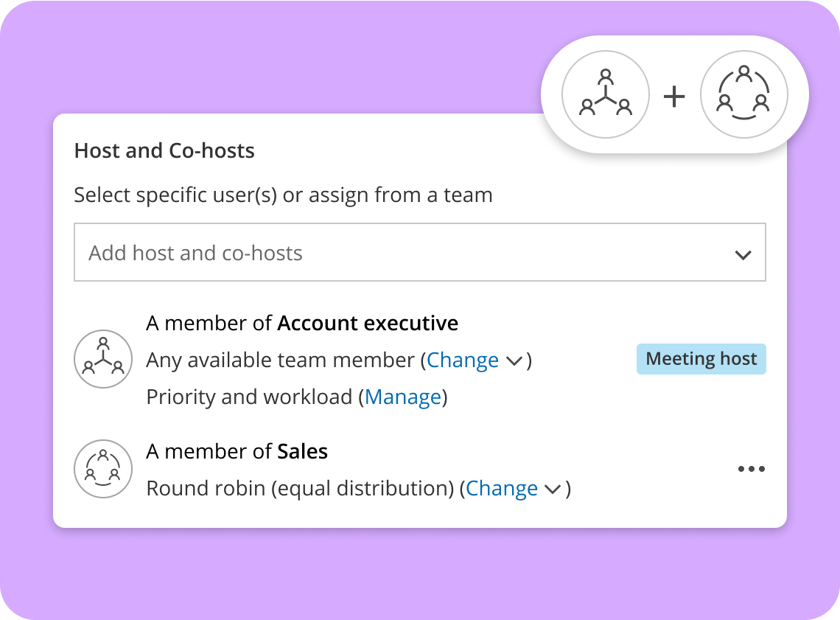Click the round robin icon in the top badge
Screen dimensions: 840x620
[744, 94]
